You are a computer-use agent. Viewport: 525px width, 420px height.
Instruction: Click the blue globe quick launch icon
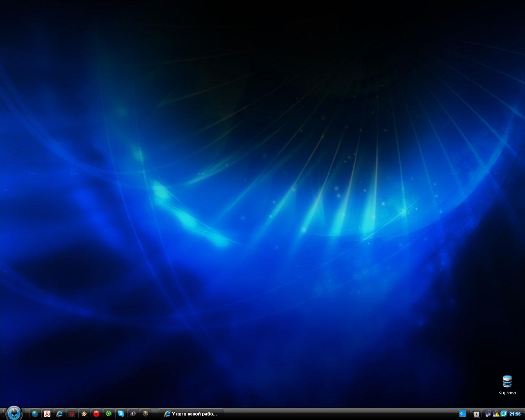(x=35, y=414)
